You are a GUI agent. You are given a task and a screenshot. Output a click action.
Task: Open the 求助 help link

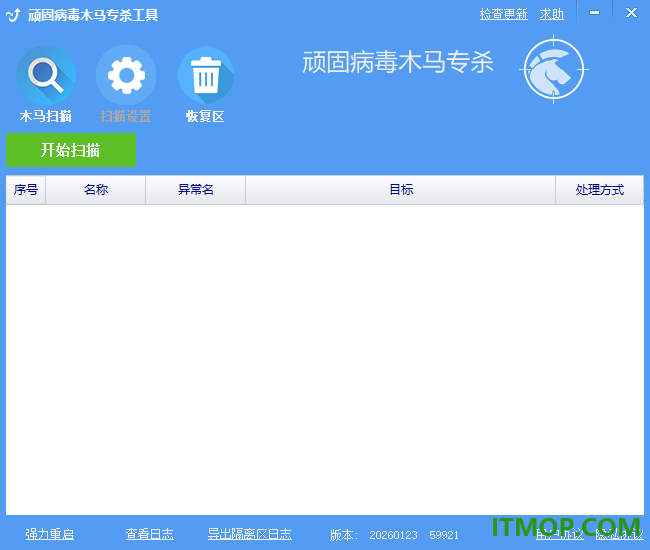(552, 15)
